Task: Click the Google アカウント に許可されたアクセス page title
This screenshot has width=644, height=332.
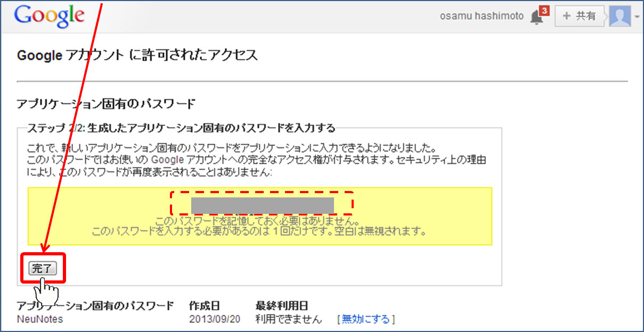Action: [137, 55]
